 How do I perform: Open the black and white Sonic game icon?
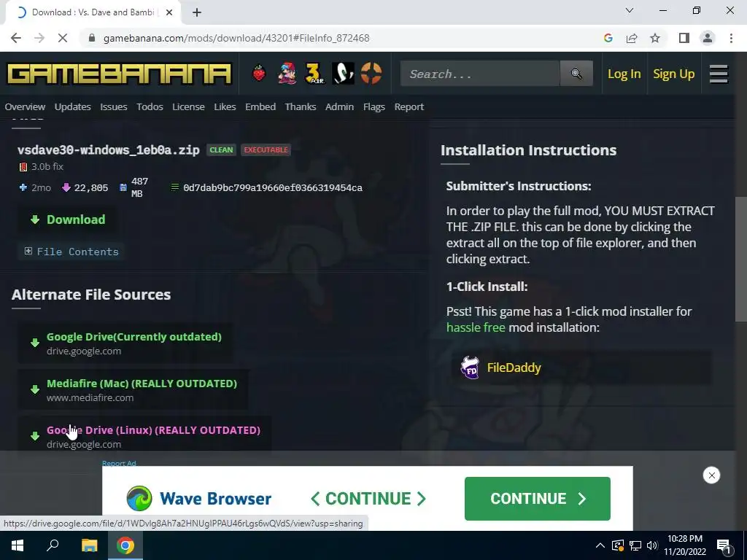tap(343, 74)
